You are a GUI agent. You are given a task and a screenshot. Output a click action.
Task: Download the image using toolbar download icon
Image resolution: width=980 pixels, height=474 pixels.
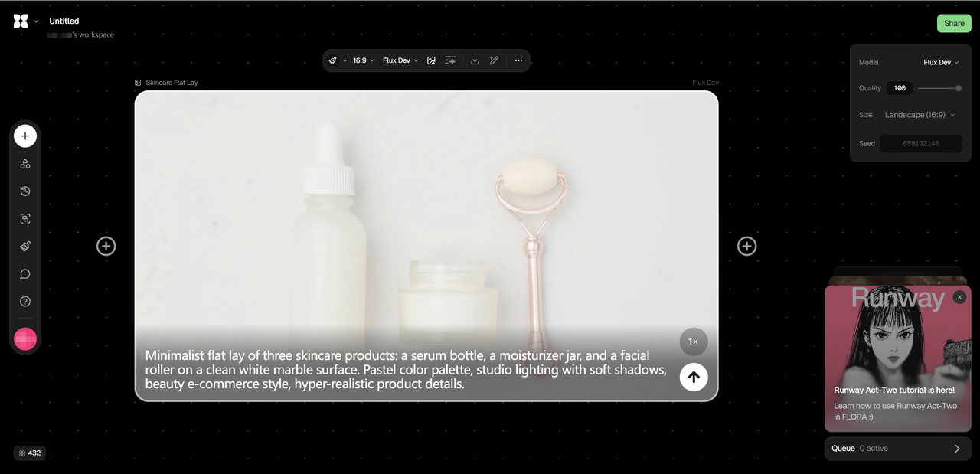click(x=475, y=60)
